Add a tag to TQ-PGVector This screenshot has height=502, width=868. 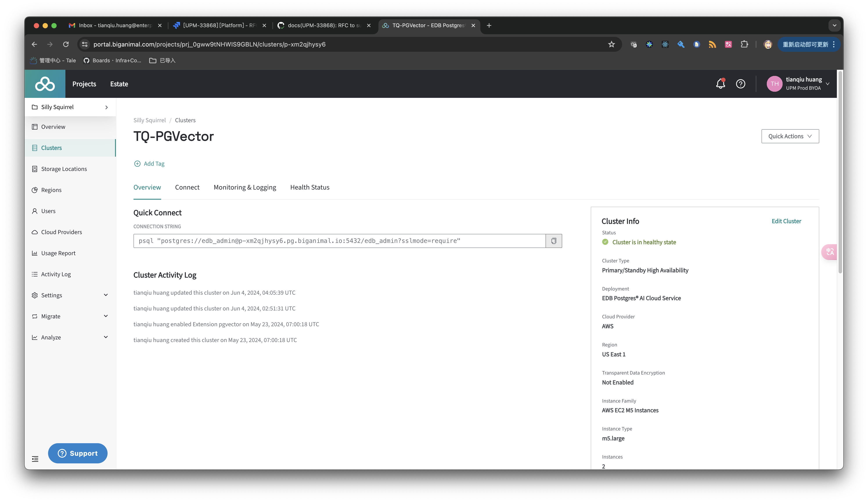coord(149,163)
